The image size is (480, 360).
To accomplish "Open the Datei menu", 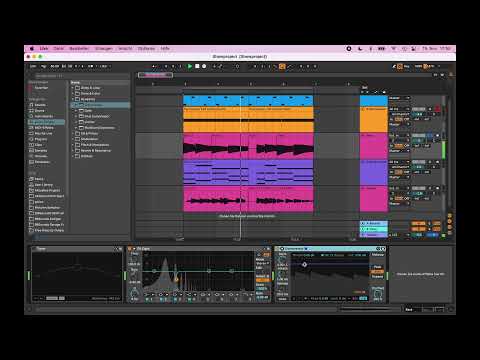I will [58, 49].
